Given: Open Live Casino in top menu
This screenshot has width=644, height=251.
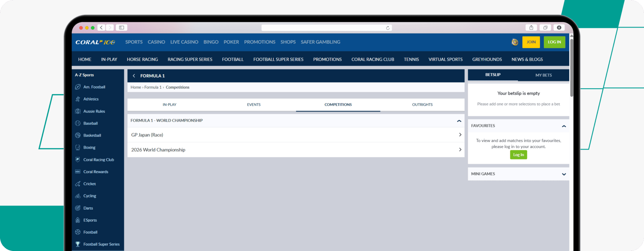Looking at the screenshot, I should point(184,42).
